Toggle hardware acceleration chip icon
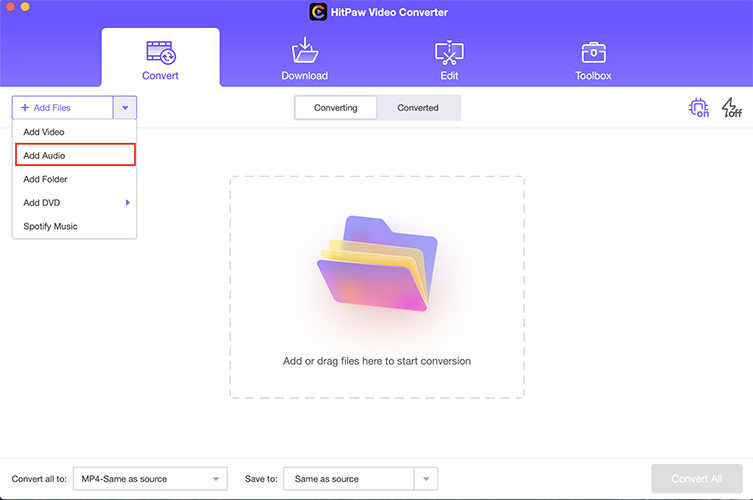 click(x=699, y=108)
